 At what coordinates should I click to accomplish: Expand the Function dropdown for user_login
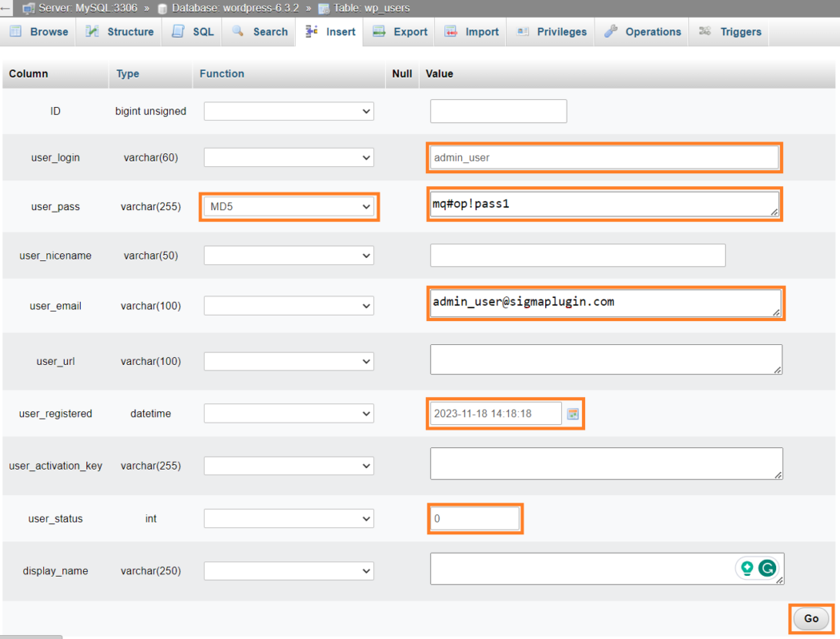pos(289,157)
